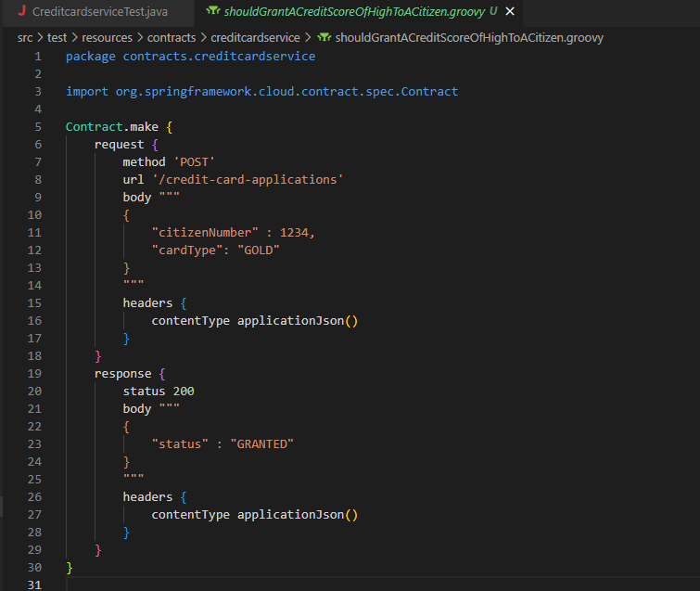Click the status 200 value
The height and width of the screenshot is (591, 700).
click(184, 392)
